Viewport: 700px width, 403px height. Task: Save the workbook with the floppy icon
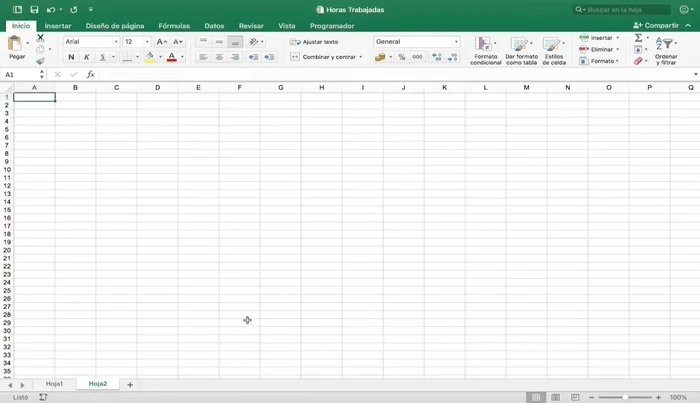[x=34, y=9]
